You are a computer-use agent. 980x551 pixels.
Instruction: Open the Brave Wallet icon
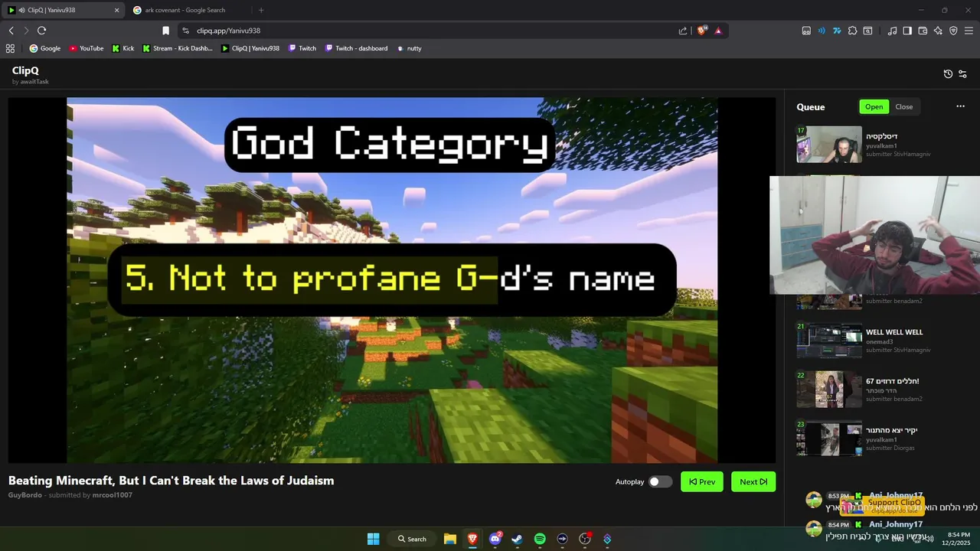923,31
